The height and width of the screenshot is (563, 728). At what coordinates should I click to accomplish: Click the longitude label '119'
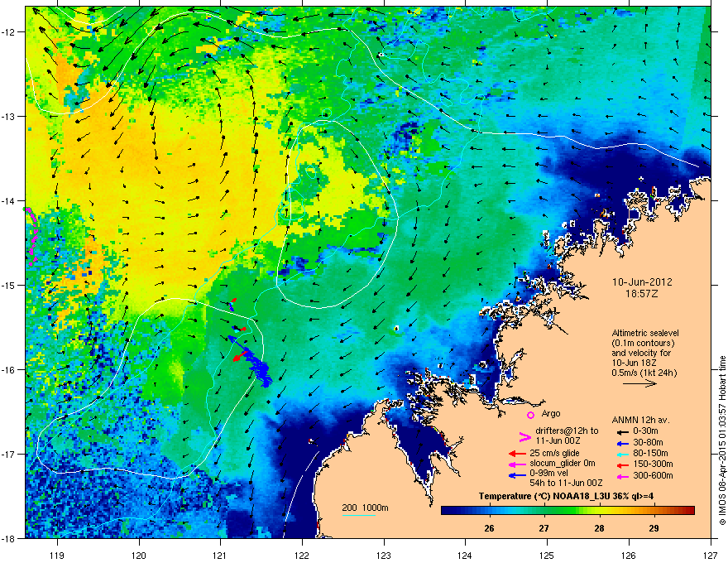(x=57, y=555)
